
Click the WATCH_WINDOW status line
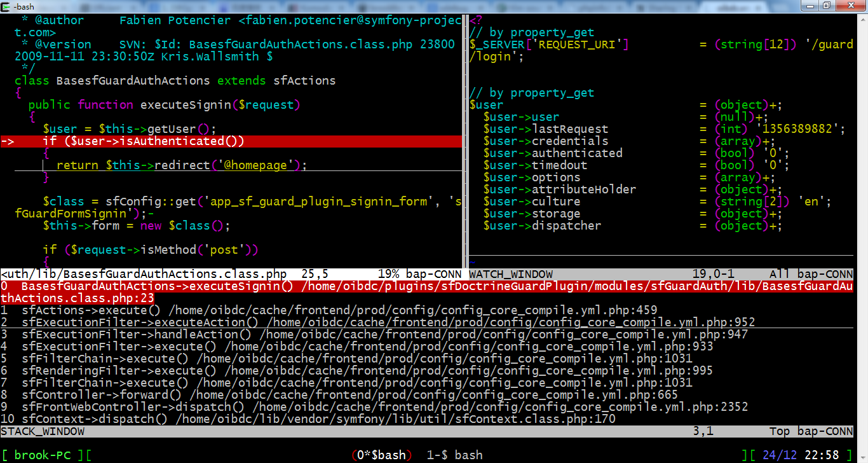[661, 275]
